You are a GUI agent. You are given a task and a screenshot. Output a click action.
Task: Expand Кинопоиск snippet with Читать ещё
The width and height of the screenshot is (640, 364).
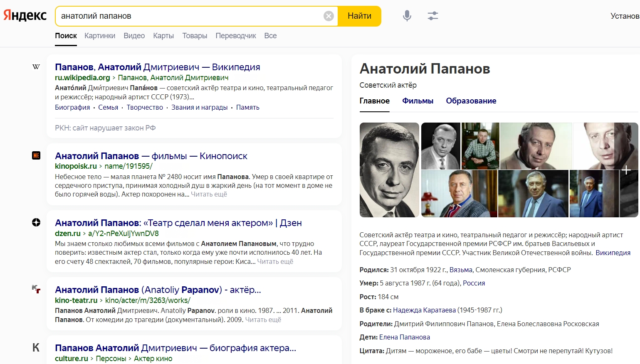tap(209, 194)
